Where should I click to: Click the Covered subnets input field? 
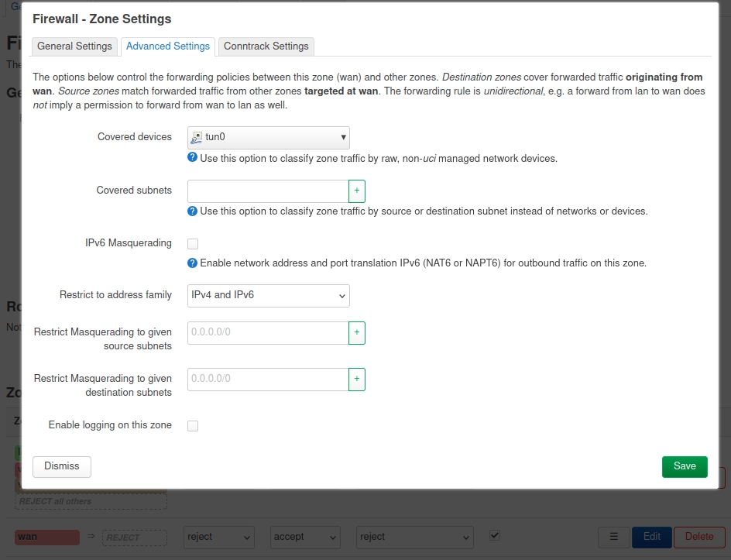pos(268,191)
